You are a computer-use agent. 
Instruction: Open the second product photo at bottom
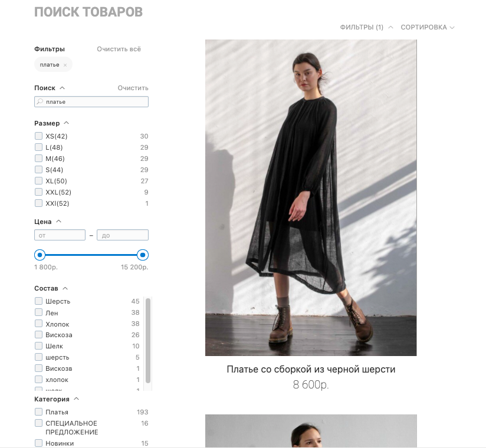coord(311,431)
